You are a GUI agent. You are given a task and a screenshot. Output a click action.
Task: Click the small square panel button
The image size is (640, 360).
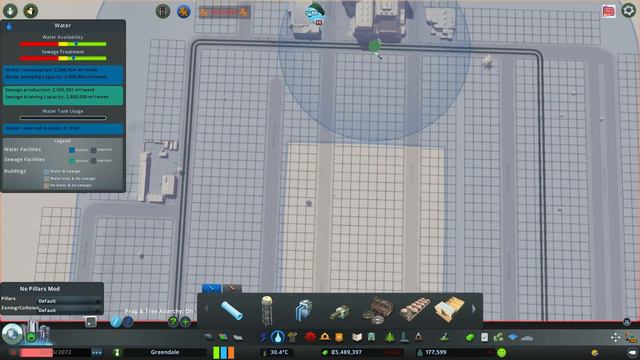91,322
